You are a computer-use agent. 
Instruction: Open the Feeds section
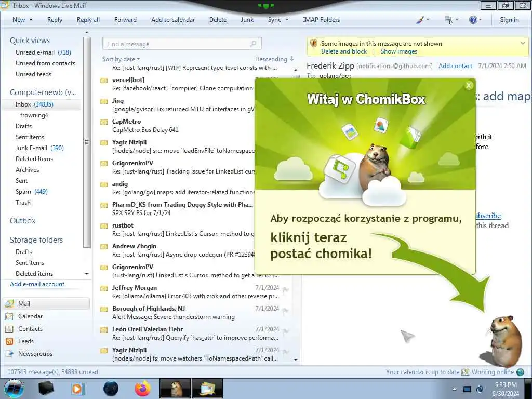click(x=26, y=341)
